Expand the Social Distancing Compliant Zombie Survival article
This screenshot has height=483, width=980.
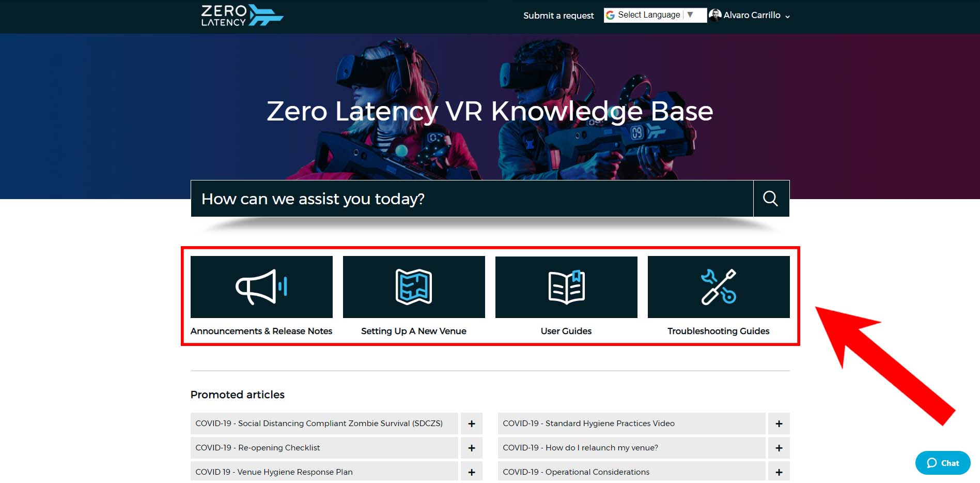coord(472,424)
